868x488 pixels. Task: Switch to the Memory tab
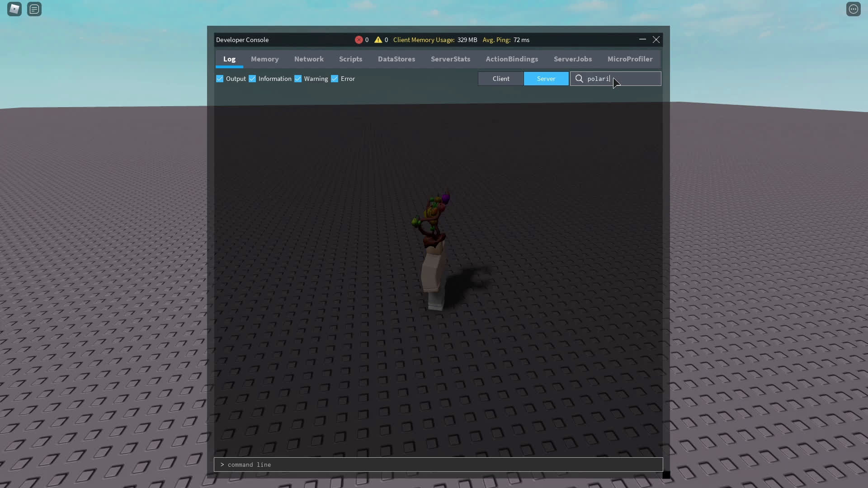264,59
